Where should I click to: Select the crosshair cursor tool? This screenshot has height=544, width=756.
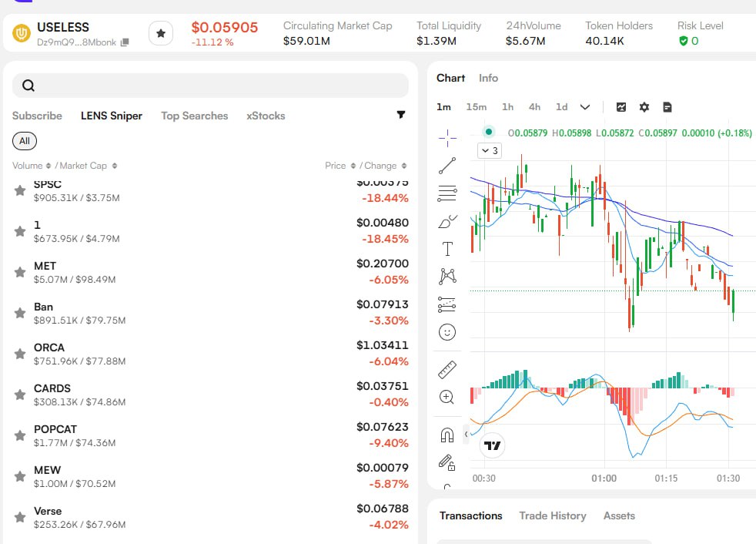click(x=447, y=138)
